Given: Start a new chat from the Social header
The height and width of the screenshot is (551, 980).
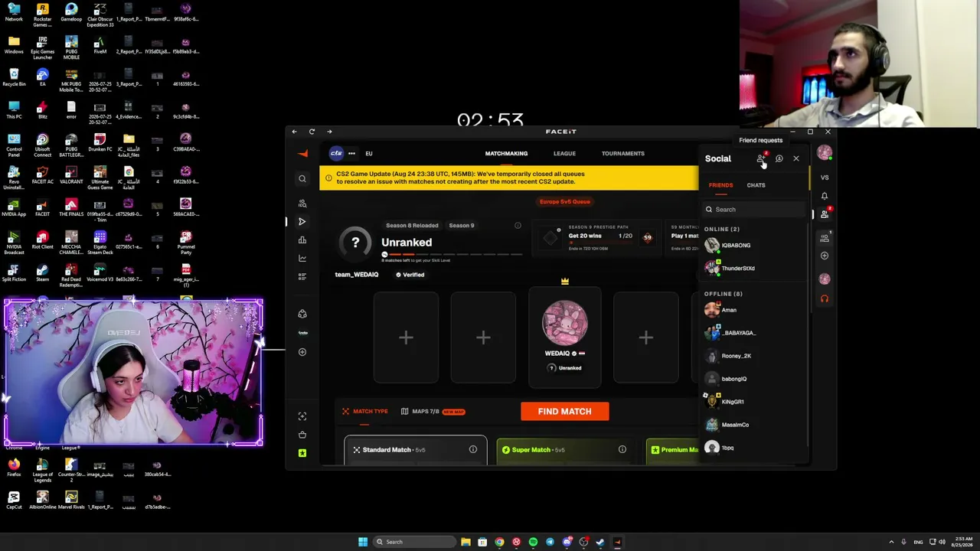Looking at the screenshot, I should pos(779,158).
